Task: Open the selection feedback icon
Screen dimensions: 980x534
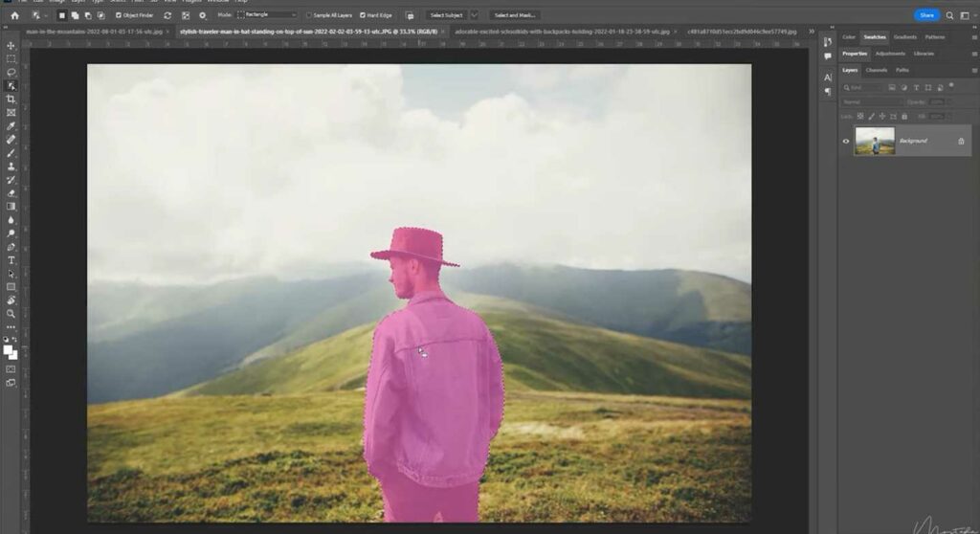Action: 410,15
